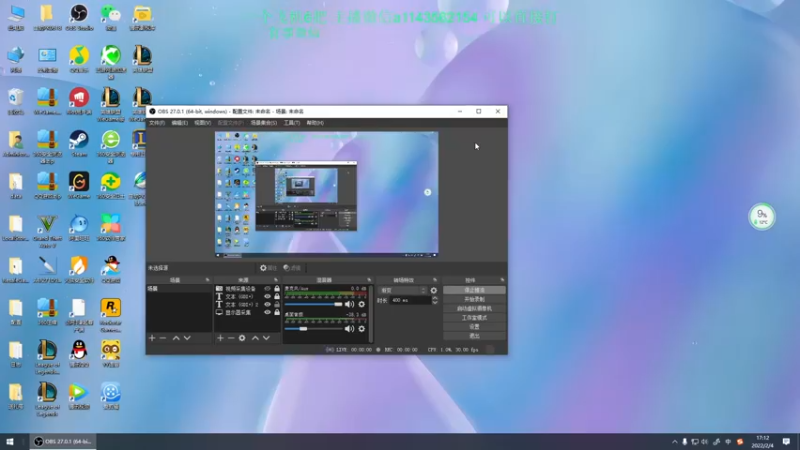Open Recycle Bin on desktop

(x=16, y=101)
